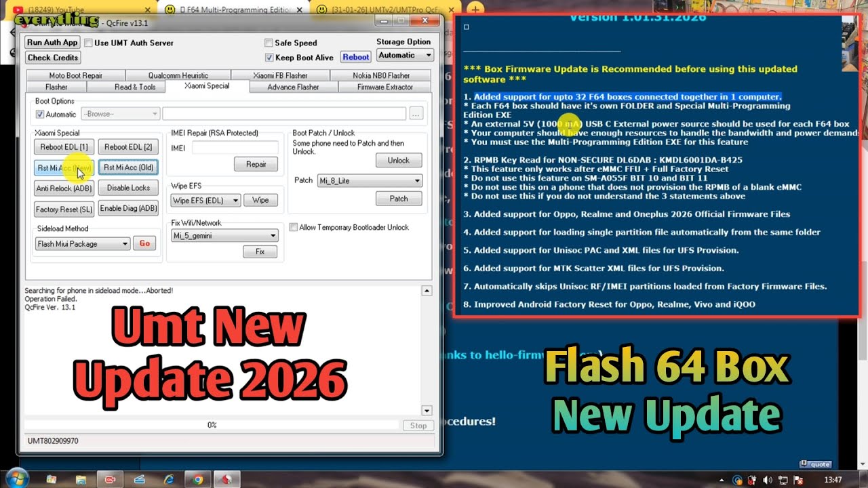Click Reboot EDL [1] button

tap(64, 147)
